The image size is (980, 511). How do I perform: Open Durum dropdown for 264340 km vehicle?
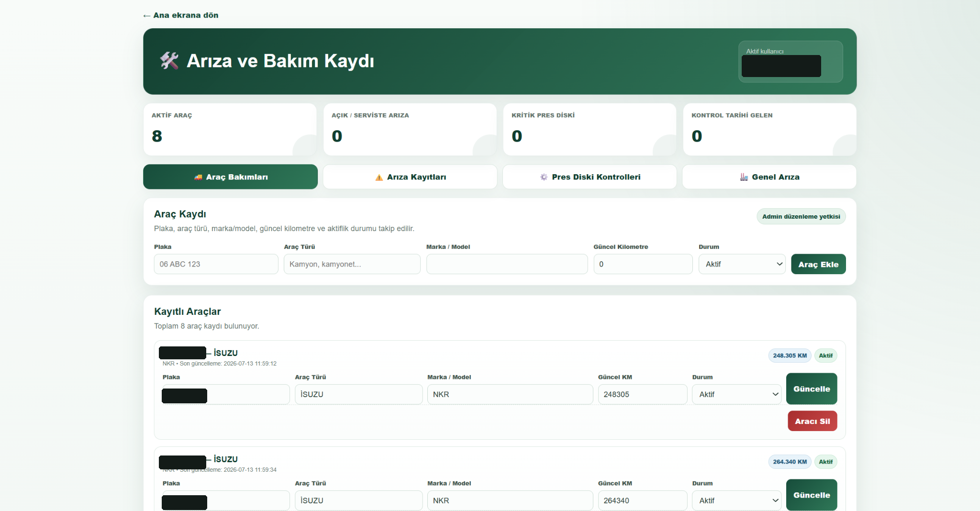click(737, 500)
